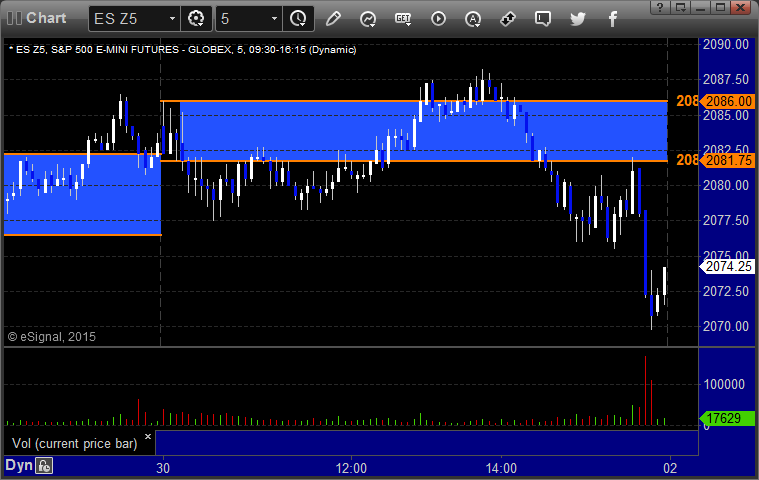Click the Dyn scaling label

click(x=18, y=465)
